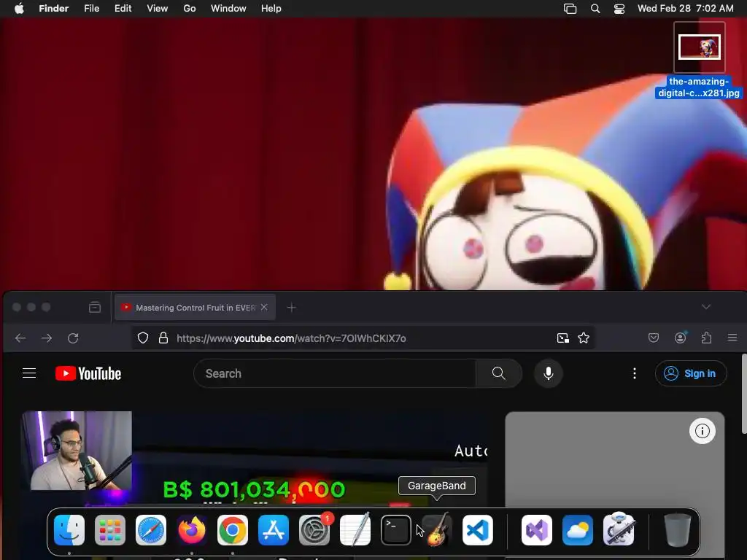Go forward in Firefox history
The height and width of the screenshot is (560, 747).
point(47,338)
